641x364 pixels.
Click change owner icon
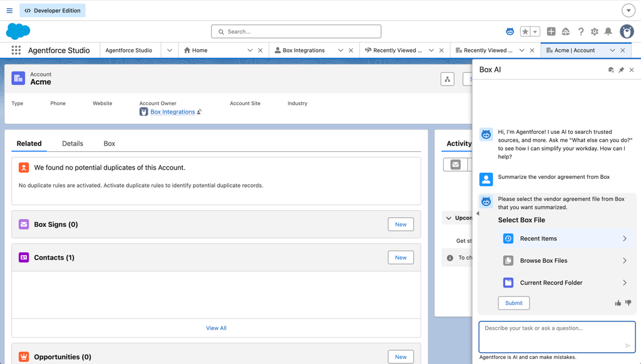click(200, 112)
